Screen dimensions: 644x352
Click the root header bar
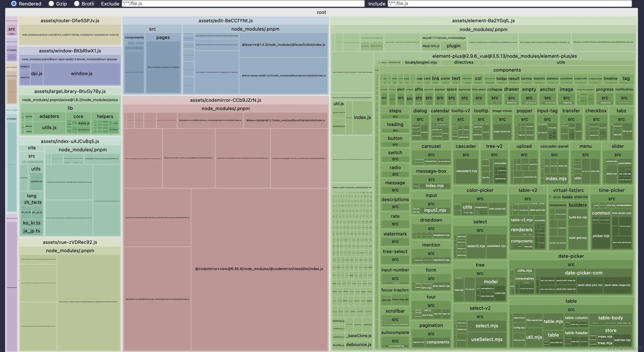click(321, 12)
